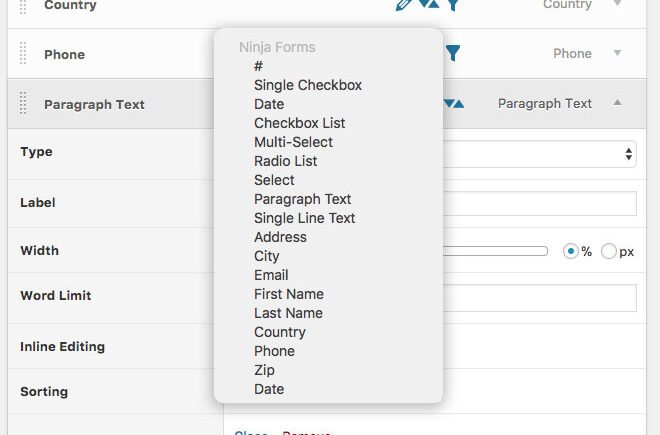Image resolution: width=660 pixels, height=435 pixels.
Task: Expand the Country field settings arrow
Action: click(617, 4)
